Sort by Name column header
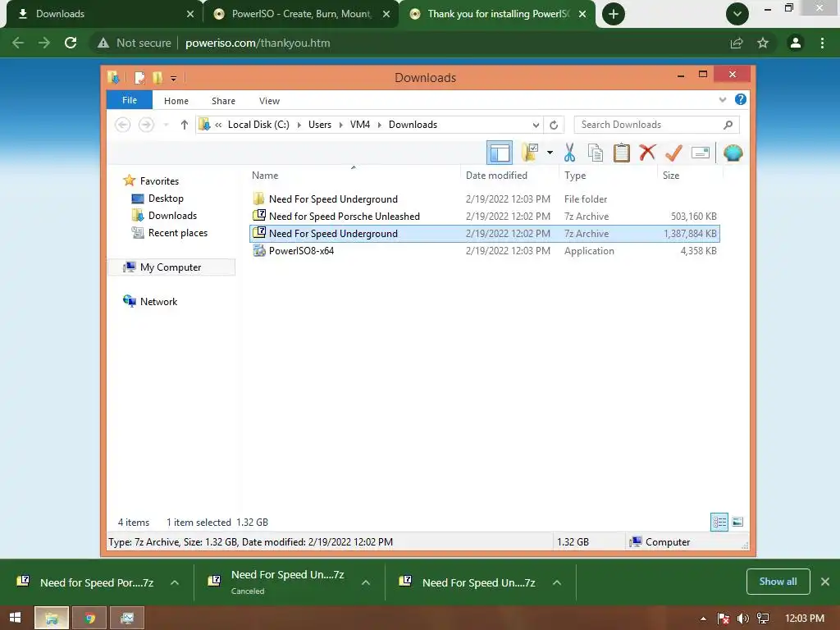Image resolution: width=840 pixels, height=630 pixels. [354, 176]
